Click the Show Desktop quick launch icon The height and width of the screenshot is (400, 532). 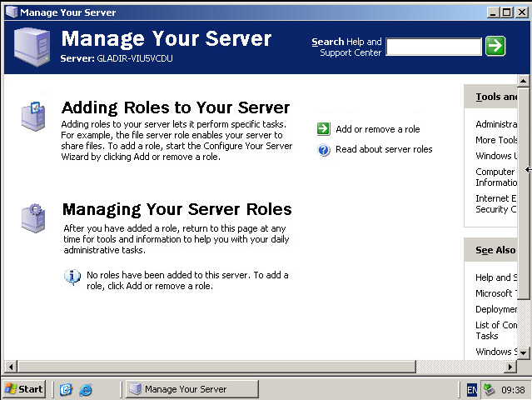pos(67,389)
